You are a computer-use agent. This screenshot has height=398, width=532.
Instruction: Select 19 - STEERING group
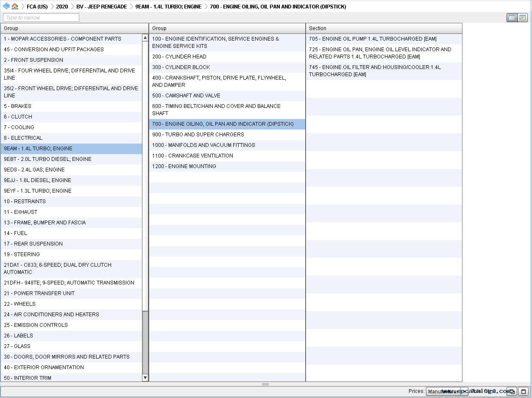[x=71, y=254]
